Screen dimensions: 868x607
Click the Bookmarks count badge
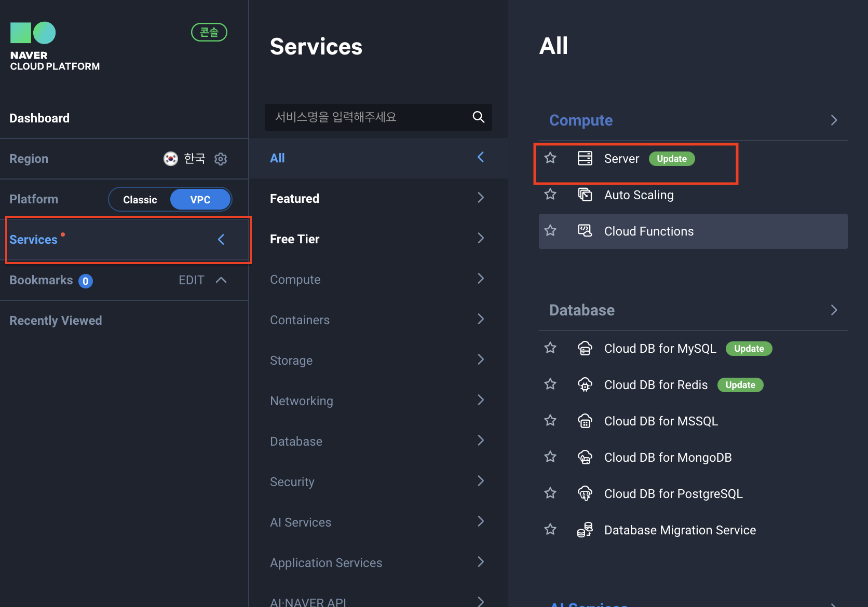[86, 281]
